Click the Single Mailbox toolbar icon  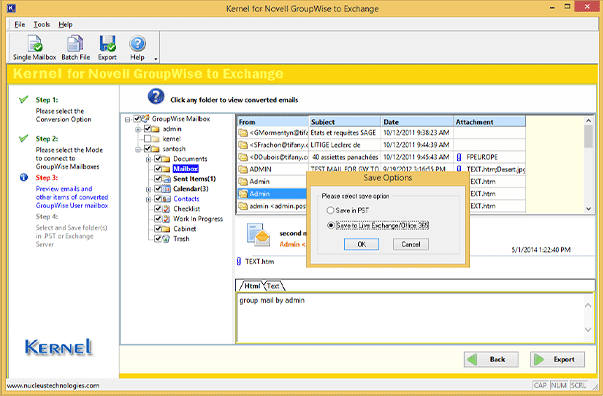35,44
